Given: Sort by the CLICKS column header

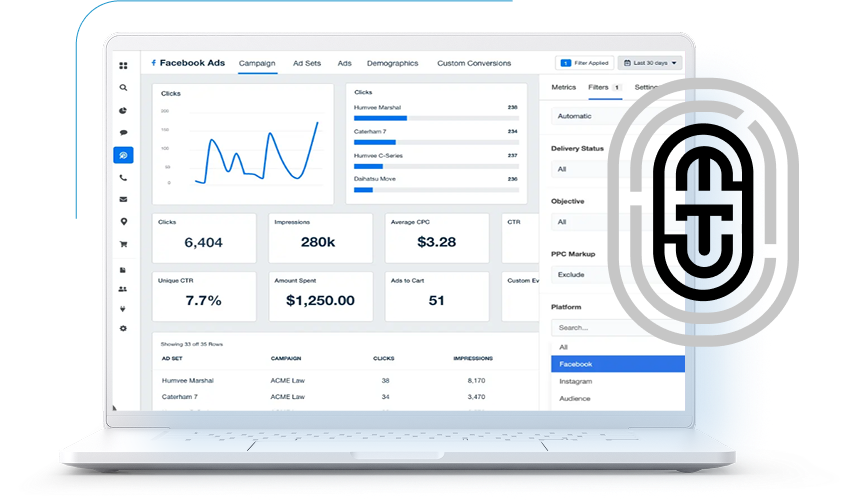Looking at the screenshot, I should (384, 358).
